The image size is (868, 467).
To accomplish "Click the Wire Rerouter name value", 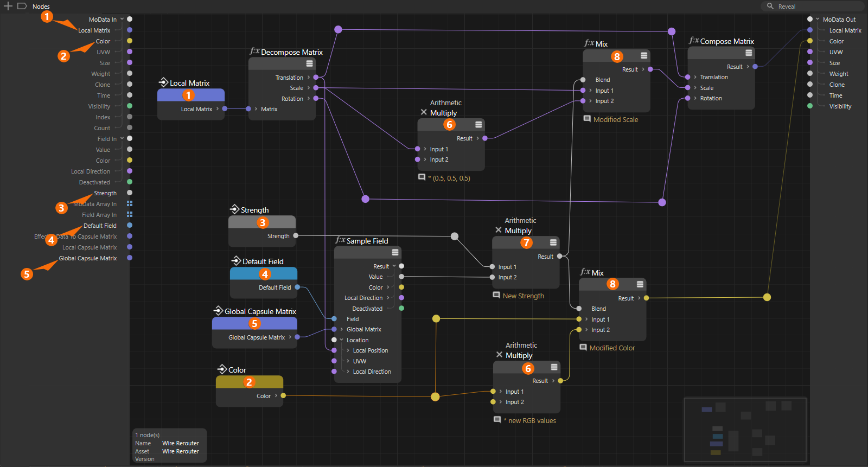I will coord(181,443).
